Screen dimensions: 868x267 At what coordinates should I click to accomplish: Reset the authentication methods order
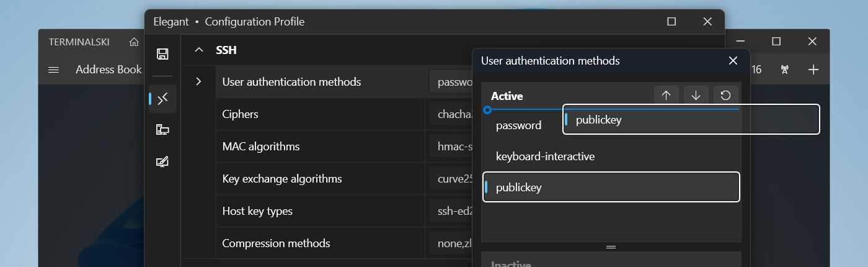725,95
